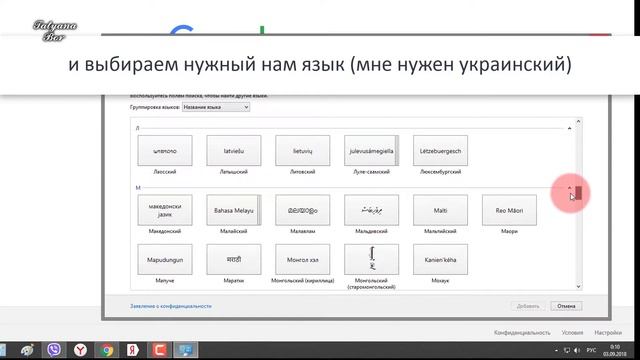Select the Малаялам language tile

pyautogui.click(x=302, y=210)
